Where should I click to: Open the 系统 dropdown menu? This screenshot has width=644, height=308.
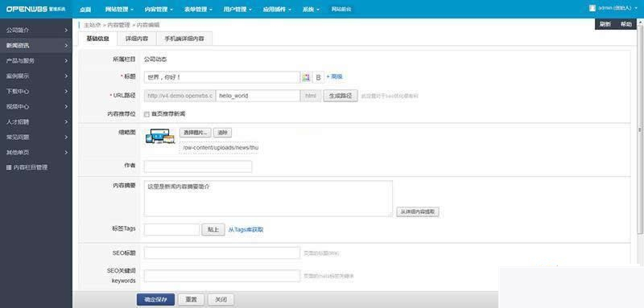tap(311, 9)
